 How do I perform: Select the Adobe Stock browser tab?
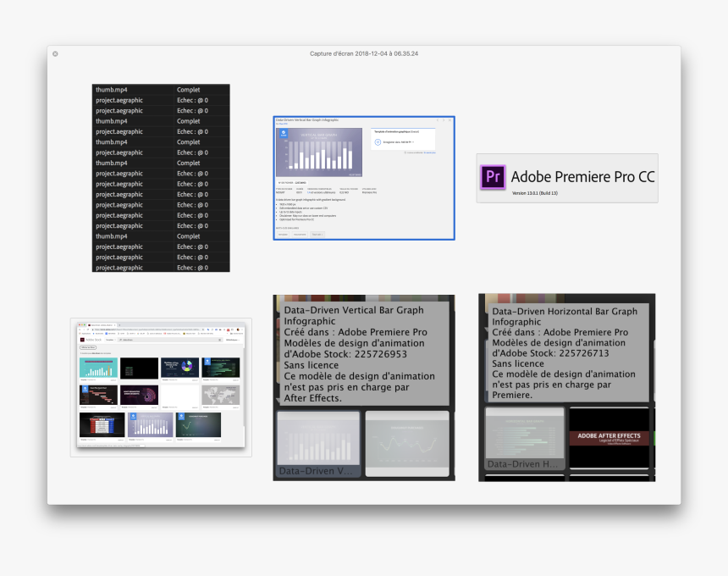(x=102, y=324)
